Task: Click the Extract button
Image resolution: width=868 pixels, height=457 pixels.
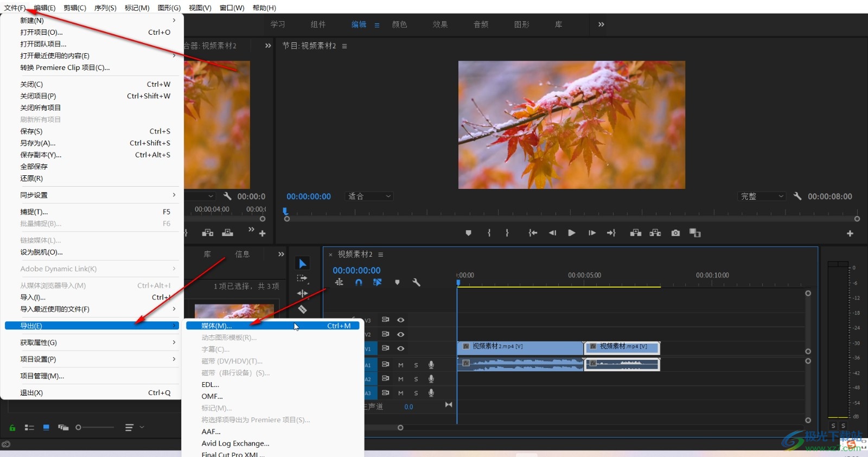Action: pyautogui.click(x=655, y=233)
